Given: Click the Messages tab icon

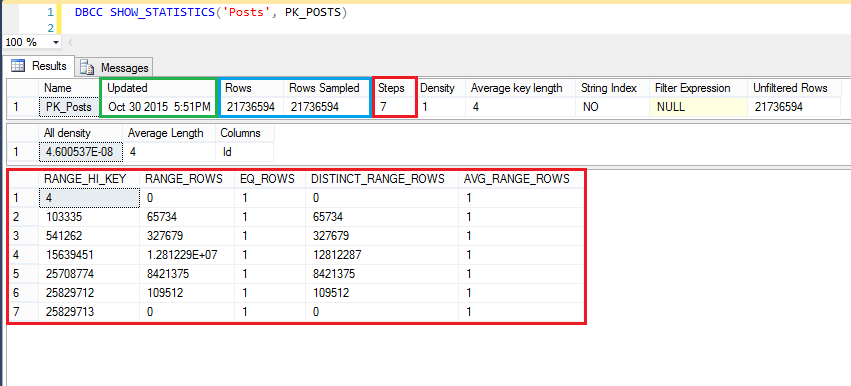Looking at the screenshot, I should pos(87,68).
